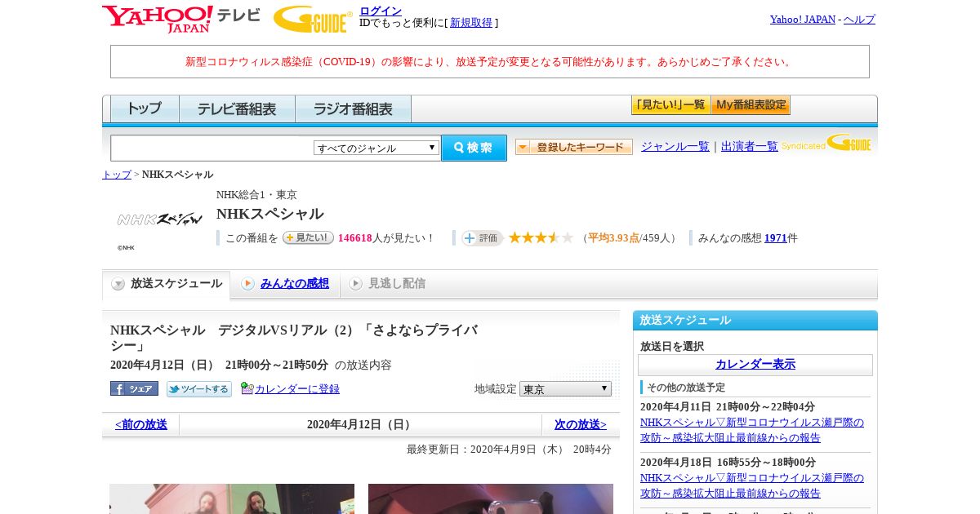Open the G-GUIDE logo in the header
Image resolution: width=980 pixels, height=514 pixels.
[x=313, y=19]
